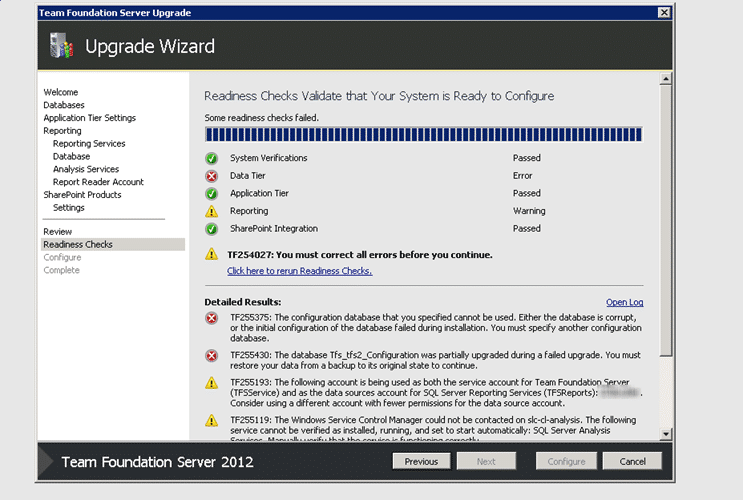The width and height of the screenshot is (743, 500).
Task: Select Report Reader Account in sidebar
Action: tap(98, 182)
